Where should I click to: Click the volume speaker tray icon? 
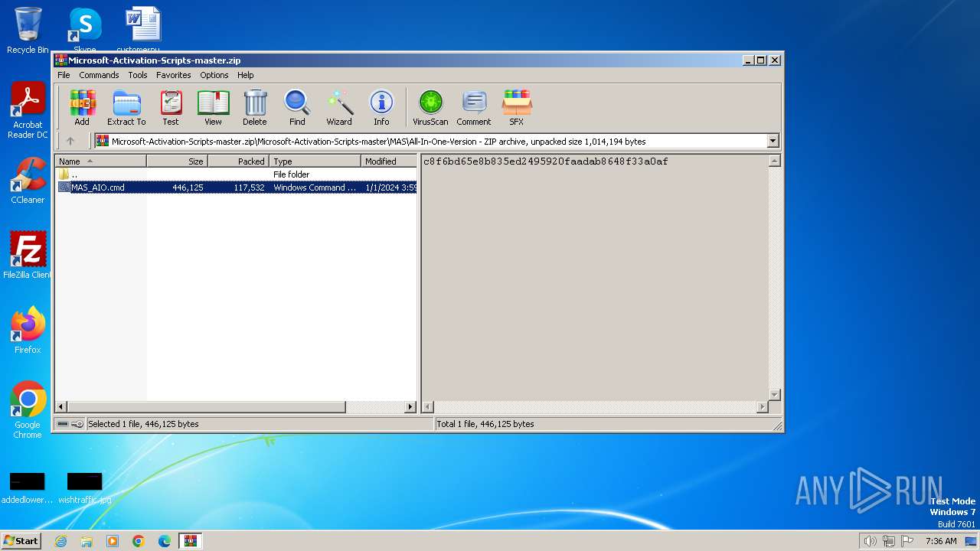click(x=870, y=541)
